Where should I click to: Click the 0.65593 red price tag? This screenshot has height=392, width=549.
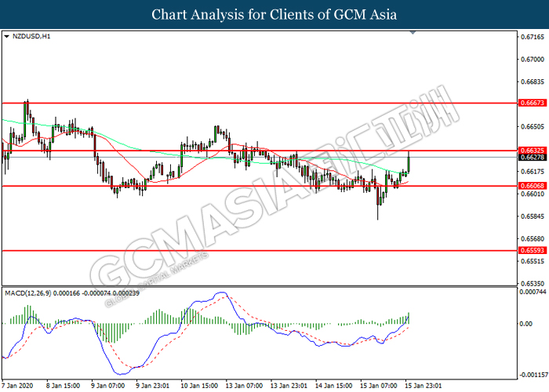tap(531, 250)
